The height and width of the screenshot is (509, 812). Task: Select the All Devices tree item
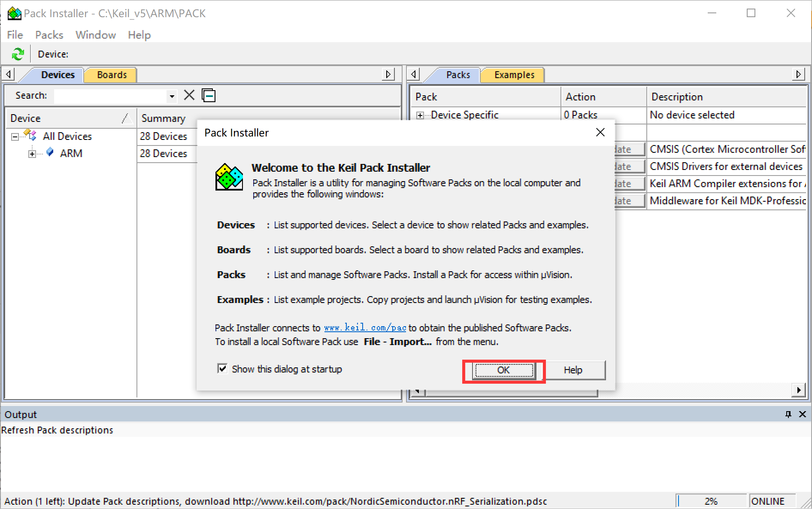coord(67,136)
